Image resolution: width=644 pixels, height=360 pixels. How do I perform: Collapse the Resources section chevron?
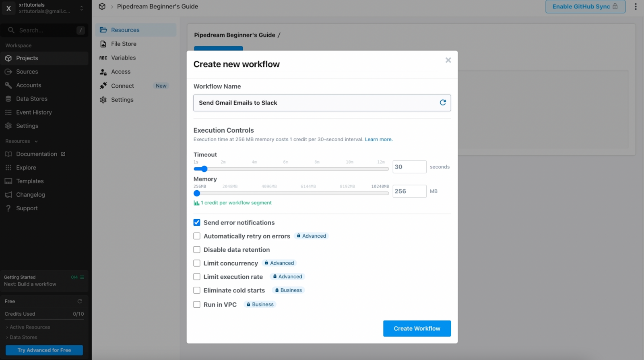[36, 142]
